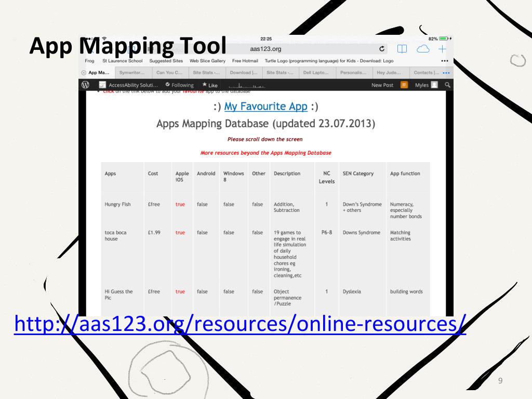Click the App function column header

pos(405,174)
